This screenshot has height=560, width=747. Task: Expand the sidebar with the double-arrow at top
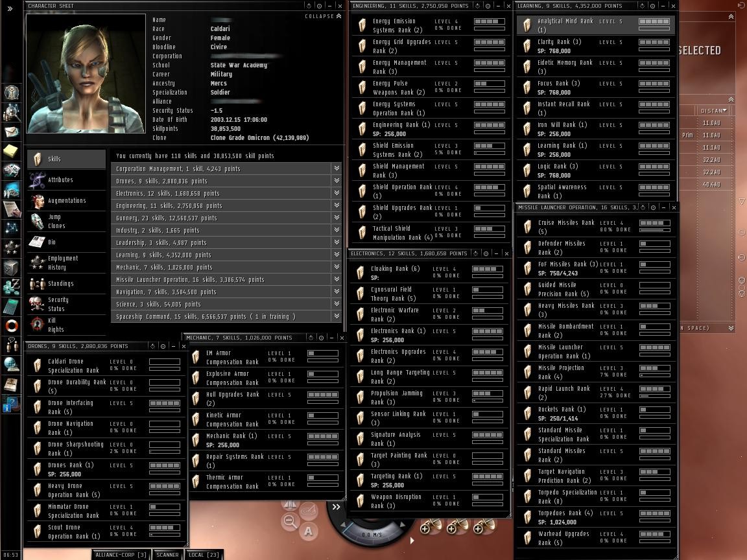coord(10,8)
